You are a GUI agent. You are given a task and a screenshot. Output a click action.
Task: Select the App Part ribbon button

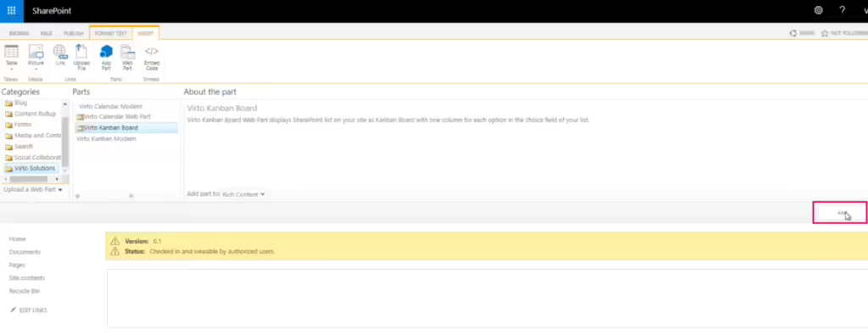pyautogui.click(x=106, y=58)
